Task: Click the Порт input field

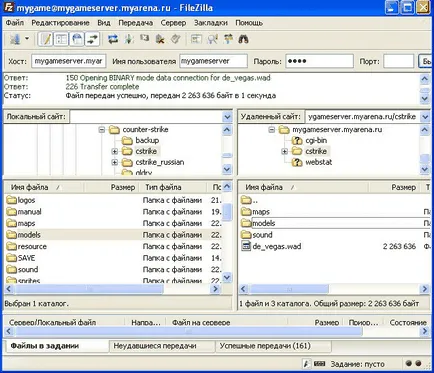Action: [398, 61]
